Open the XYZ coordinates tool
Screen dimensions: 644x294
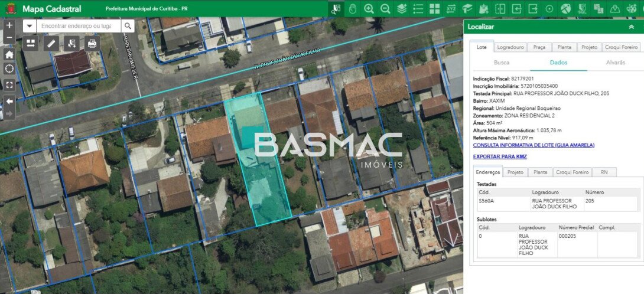(x=451, y=9)
